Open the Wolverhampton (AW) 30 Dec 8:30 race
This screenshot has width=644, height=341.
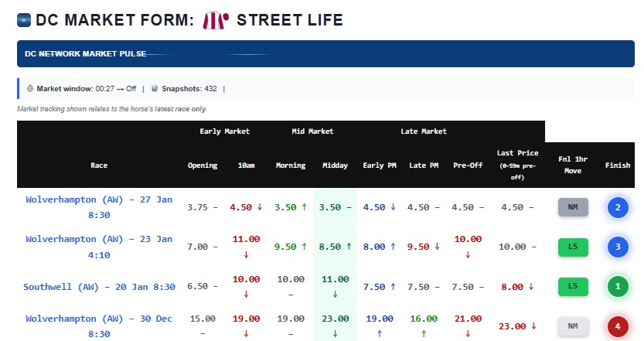(x=99, y=326)
